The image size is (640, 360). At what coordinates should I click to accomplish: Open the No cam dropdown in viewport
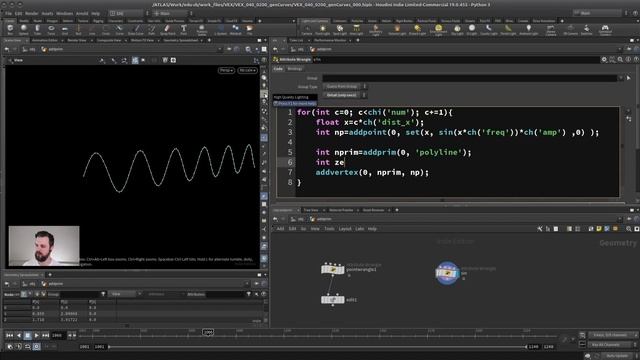click(x=247, y=70)
